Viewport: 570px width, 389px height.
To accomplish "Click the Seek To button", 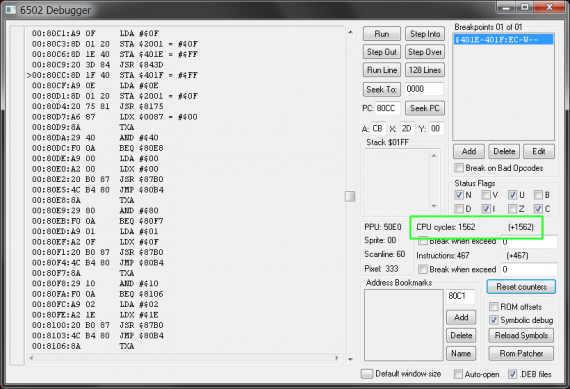I will pos(382,89).
